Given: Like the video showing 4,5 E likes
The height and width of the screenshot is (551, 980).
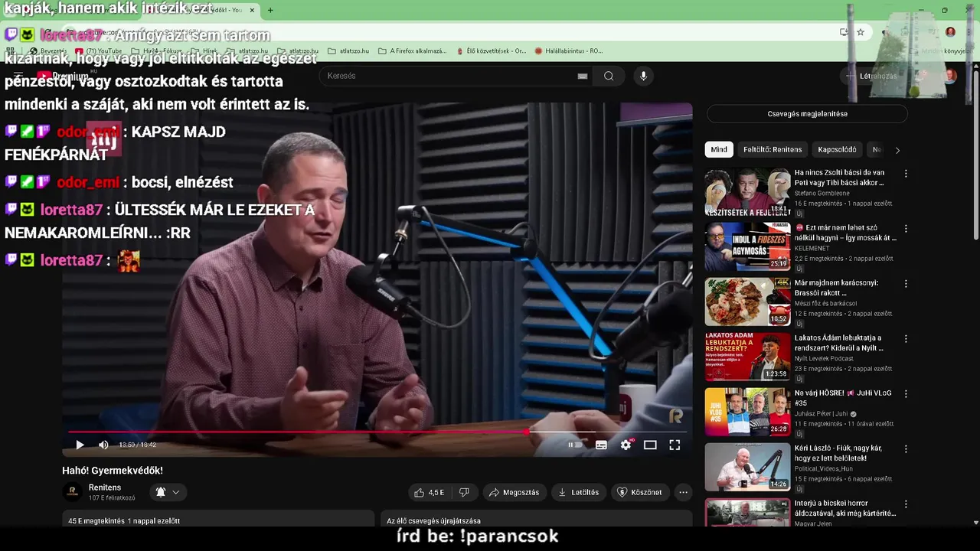Looking at the screenshot, I should coord(429,492).
